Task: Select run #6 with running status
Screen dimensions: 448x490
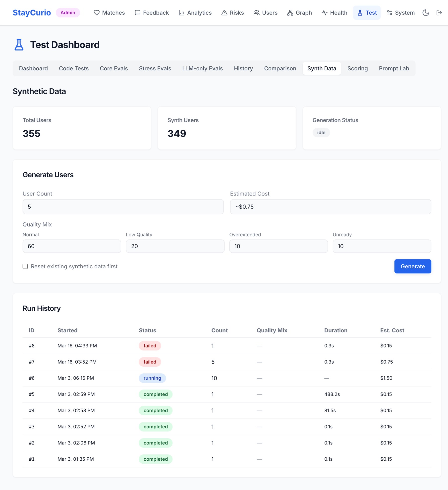Action: (227, 378)
